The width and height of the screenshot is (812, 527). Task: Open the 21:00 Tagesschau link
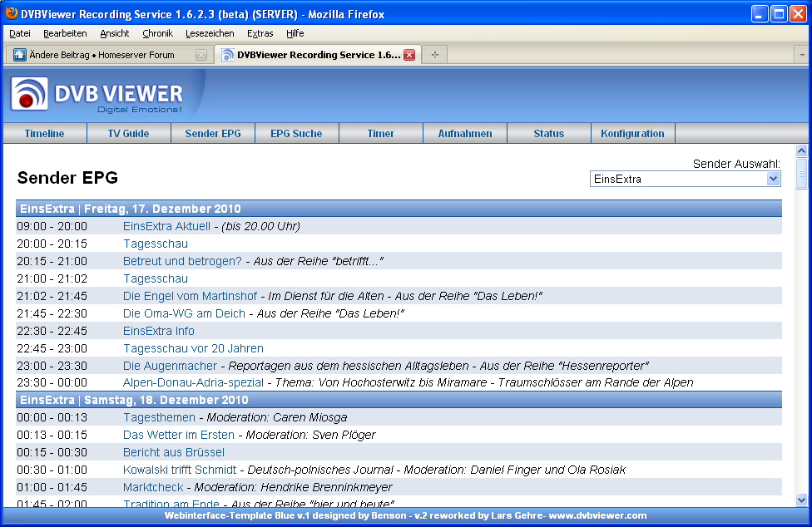tap(156, 278)
